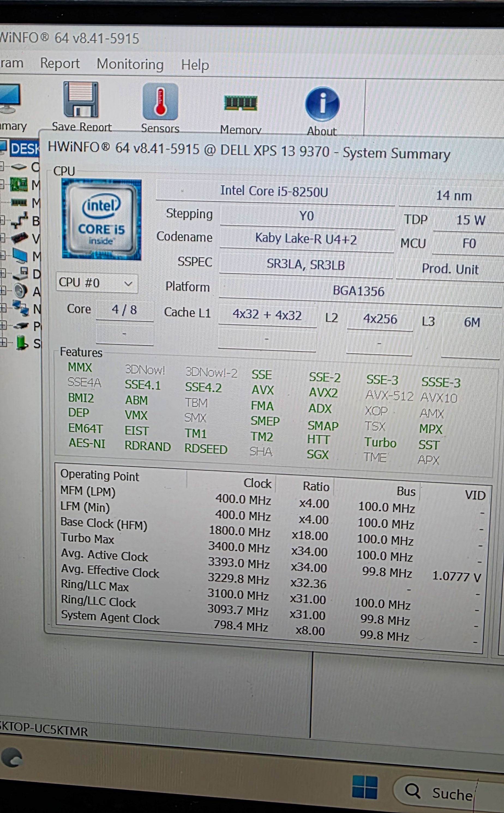Open the Windows Start menu
Screen dimensions: 504x813
pyautogui.click(x=365, y=787)
